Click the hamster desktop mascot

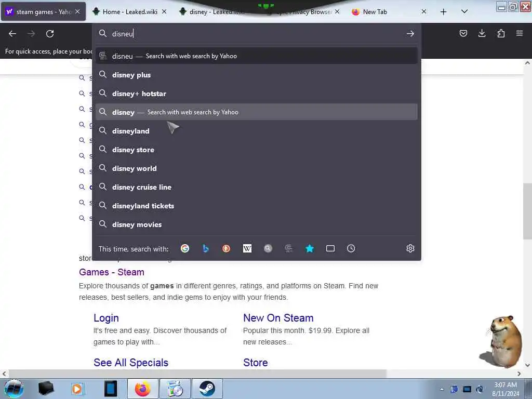[x=501, y=341]
